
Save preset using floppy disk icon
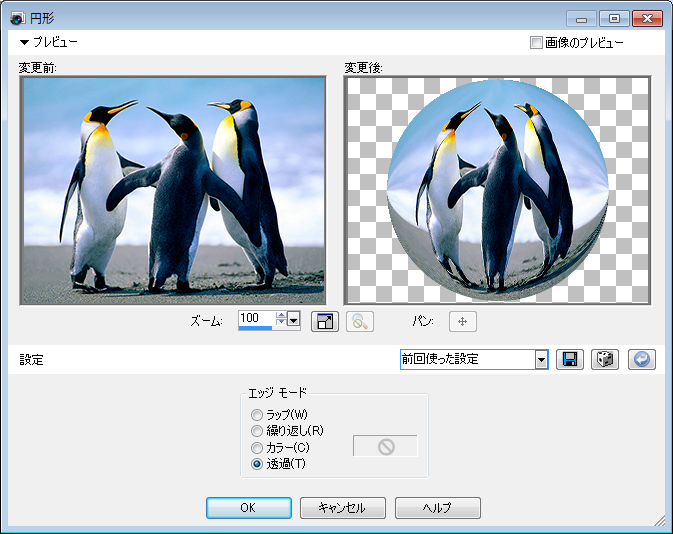tap(570, 359)
